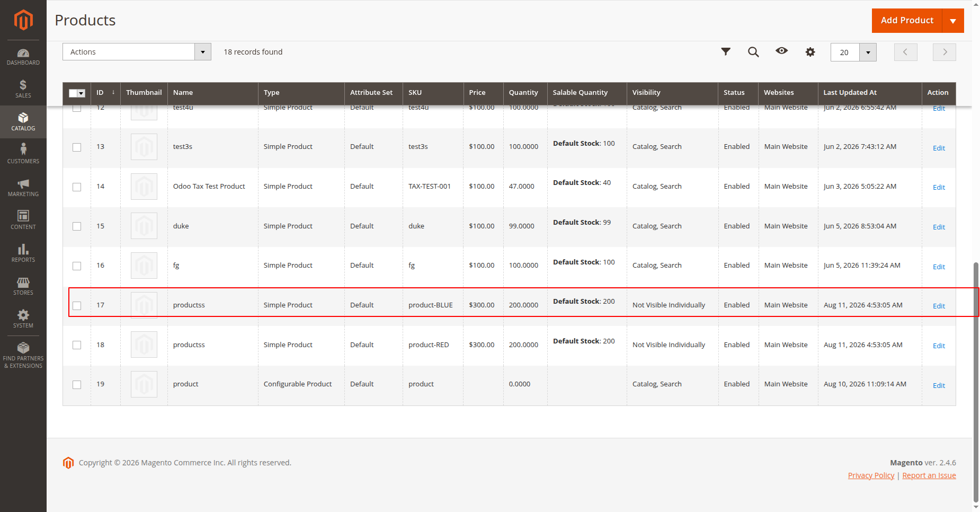980x512 pixels.
Task: Sort by the Name column header
Action: coord(212,92)
